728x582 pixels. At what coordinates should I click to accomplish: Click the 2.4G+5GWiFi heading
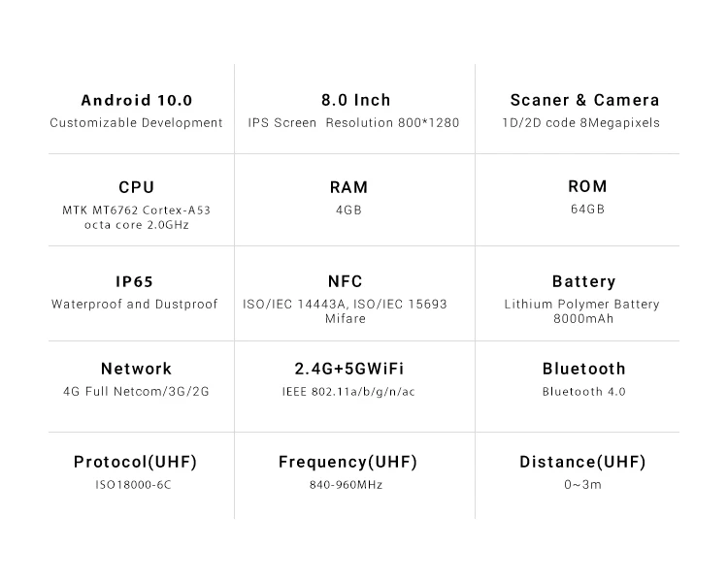[349, 369]
